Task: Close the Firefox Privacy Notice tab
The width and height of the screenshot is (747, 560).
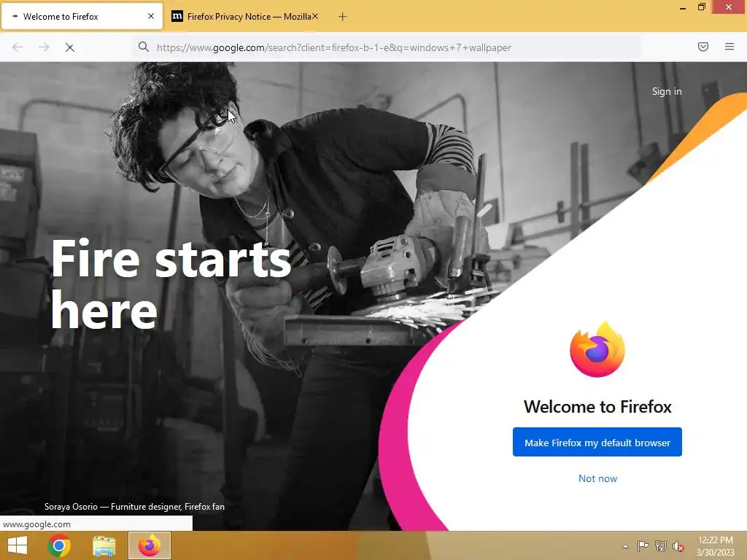Action: coord(315,16)
